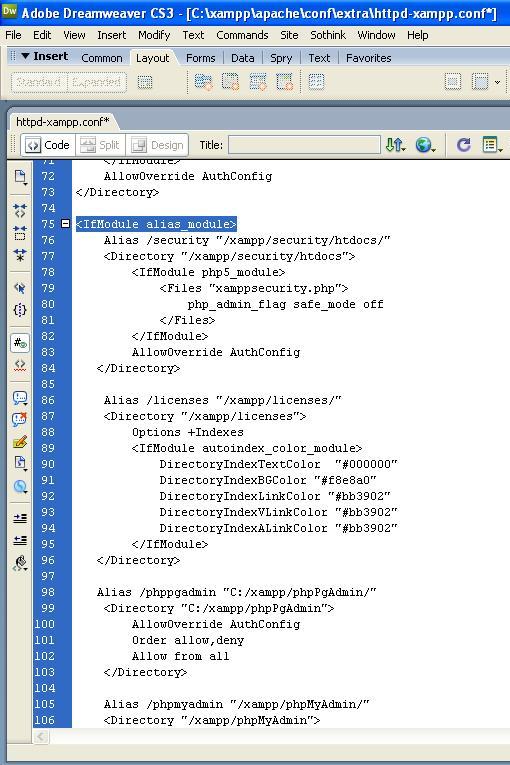Click the Collapse Selection icon
Viewport: 510px width, 765px height.
(20, 233)
